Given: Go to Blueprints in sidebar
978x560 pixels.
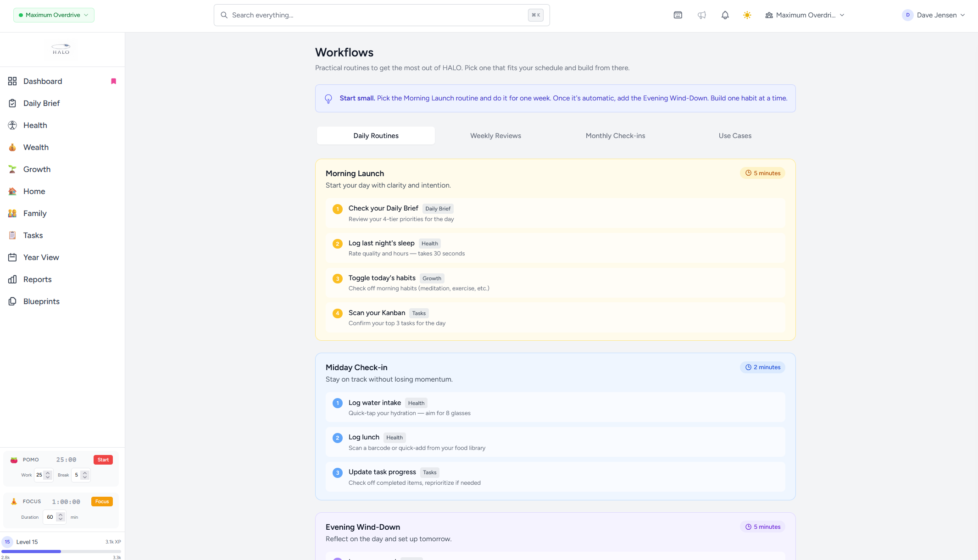Looking at the screenshot, I should click(x=41, y=301).
